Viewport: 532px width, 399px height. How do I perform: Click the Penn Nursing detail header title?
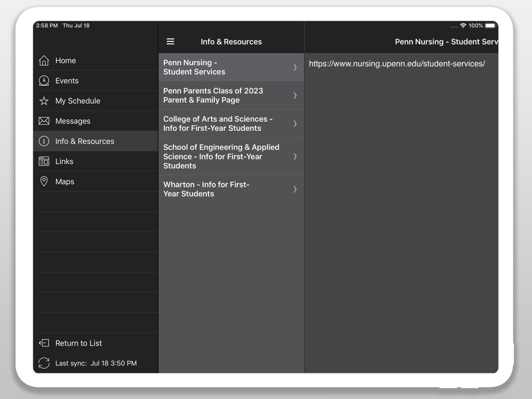coord(446,41)
